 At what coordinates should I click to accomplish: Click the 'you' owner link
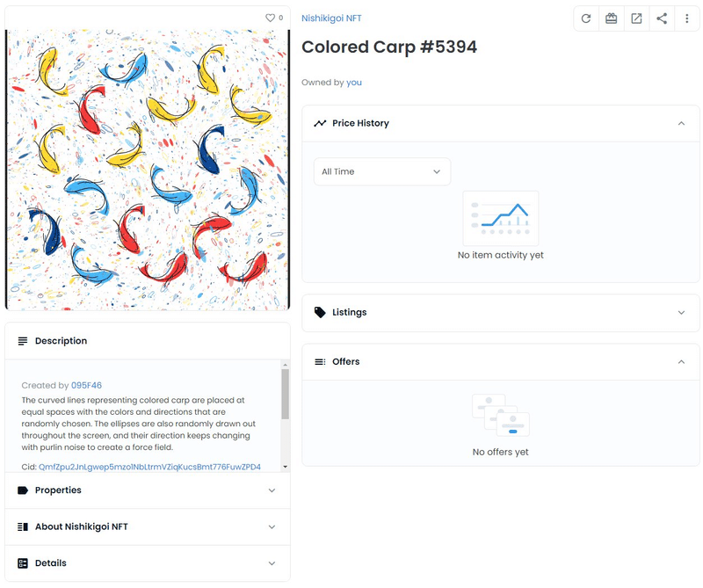click(354, 83)
